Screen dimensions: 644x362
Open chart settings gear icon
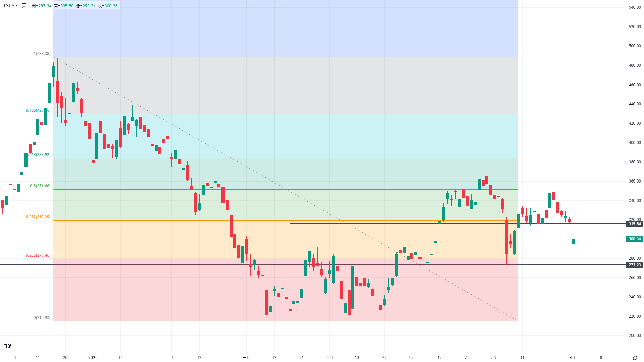click(635, 358)
